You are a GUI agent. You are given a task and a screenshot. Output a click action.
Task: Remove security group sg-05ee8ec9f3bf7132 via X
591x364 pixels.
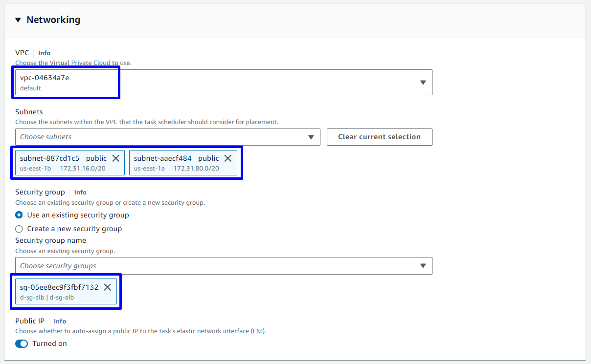click(x=108, y=287)
